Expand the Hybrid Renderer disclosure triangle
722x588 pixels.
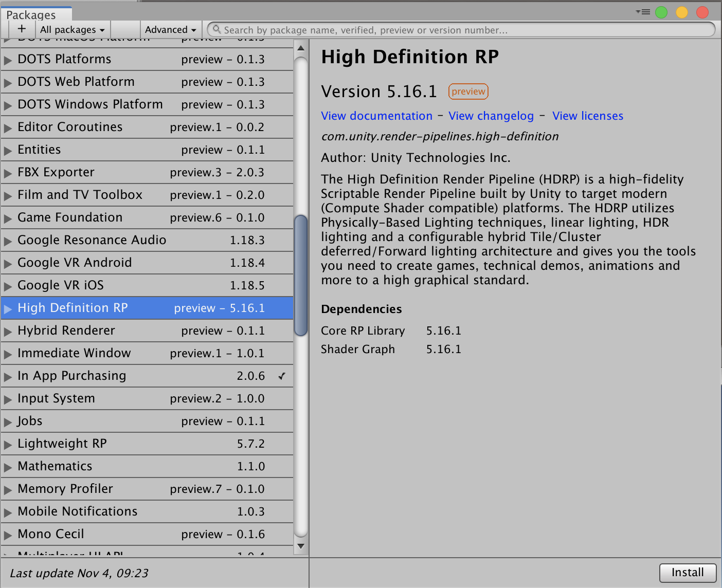[x=8, y=331]
